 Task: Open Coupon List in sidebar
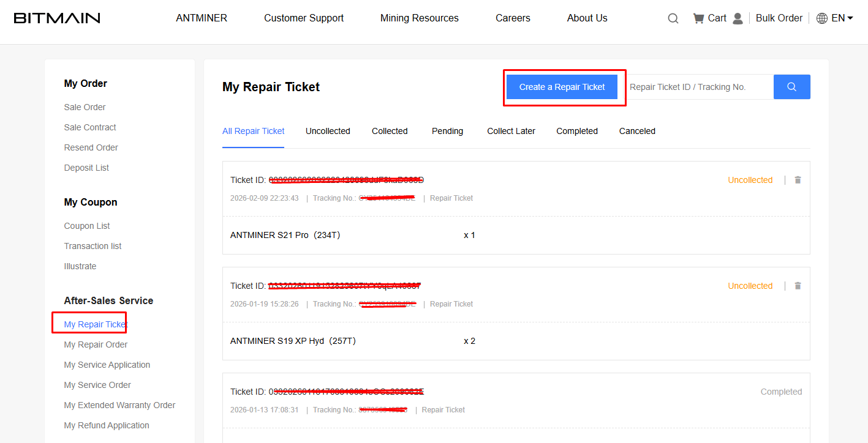coord(87,226)
